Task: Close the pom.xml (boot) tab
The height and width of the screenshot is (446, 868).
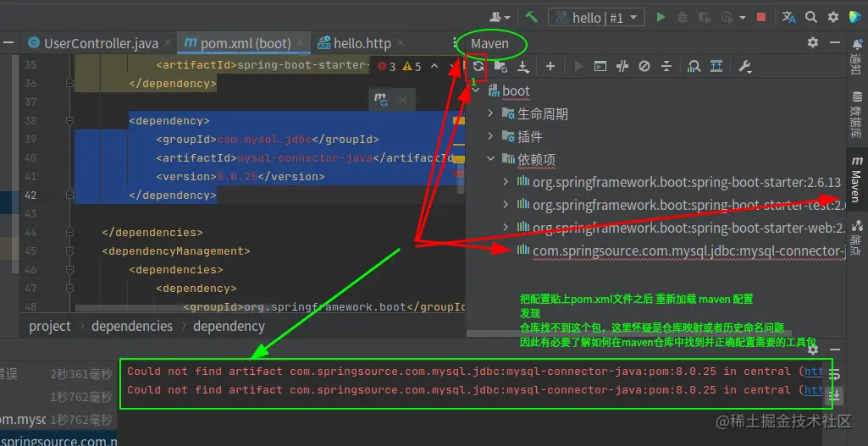Action: click(301, 42)
